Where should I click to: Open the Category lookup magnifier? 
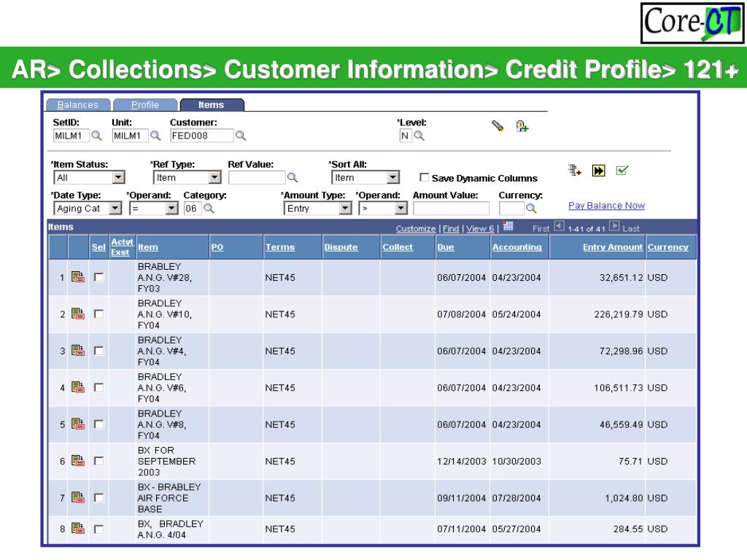(x=209, y=208)
